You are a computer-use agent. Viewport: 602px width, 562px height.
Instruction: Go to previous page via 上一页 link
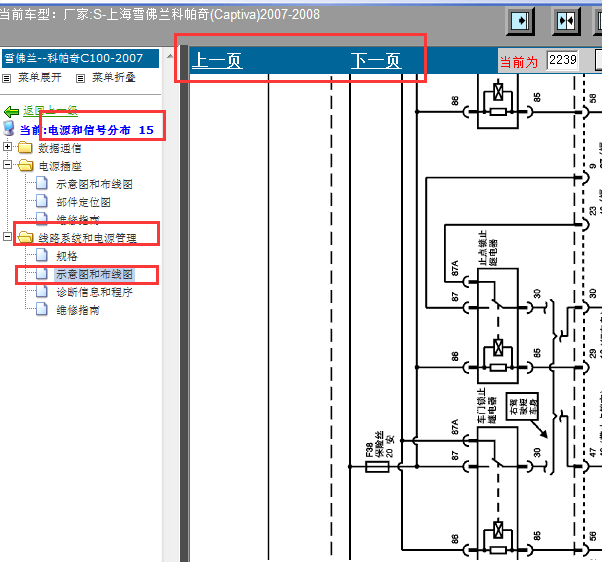tap(217, 61)
